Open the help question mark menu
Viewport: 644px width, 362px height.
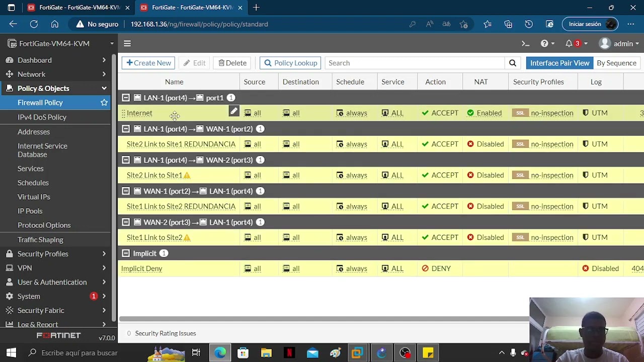click(x=547, y=44)
